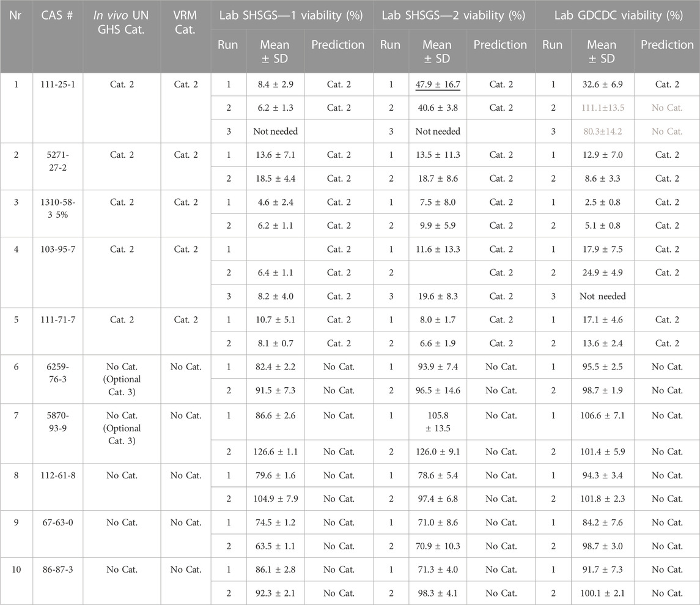This screenshot has width=700, height=605.
Task: Select the value 8.4 ± 2.9
Action: click(276, 84)
